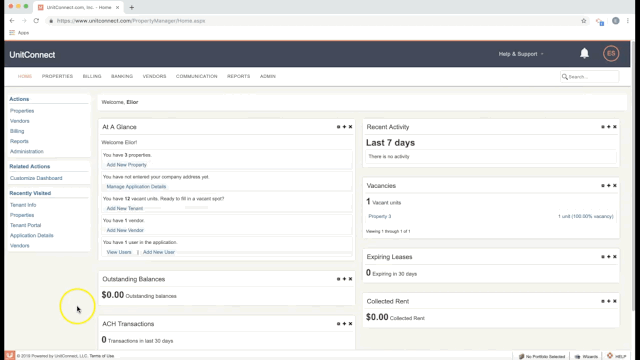Click plus icon on Outstanding Balances widget

coord(344,279)
